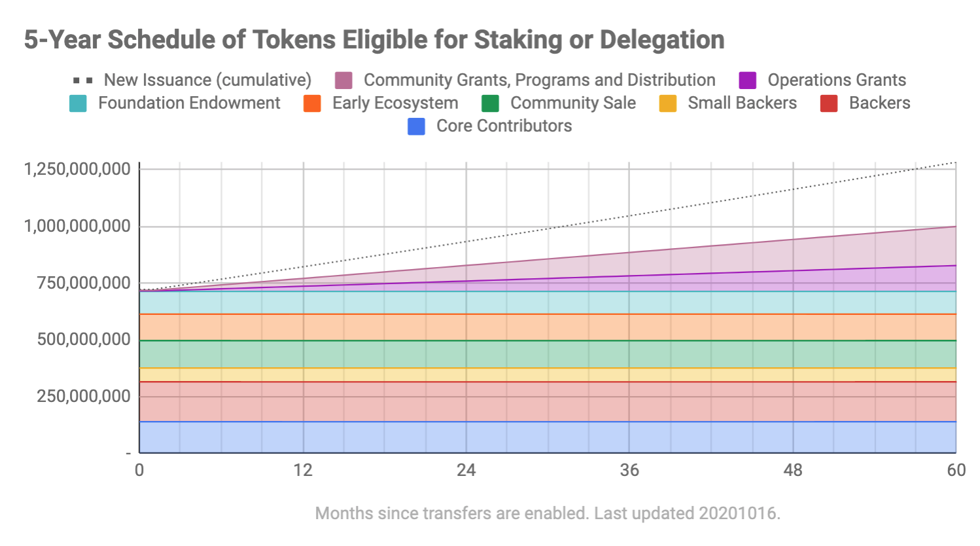Click the chart title text
Image resolution: width=980 pixels, height=546 pixels.
(374, 40)
